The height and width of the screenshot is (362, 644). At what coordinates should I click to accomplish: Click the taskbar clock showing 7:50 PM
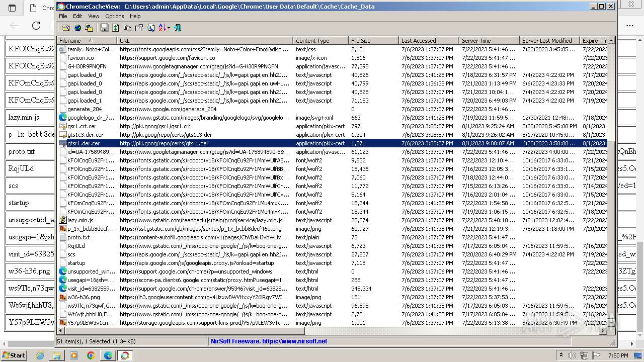click(618, 355)
